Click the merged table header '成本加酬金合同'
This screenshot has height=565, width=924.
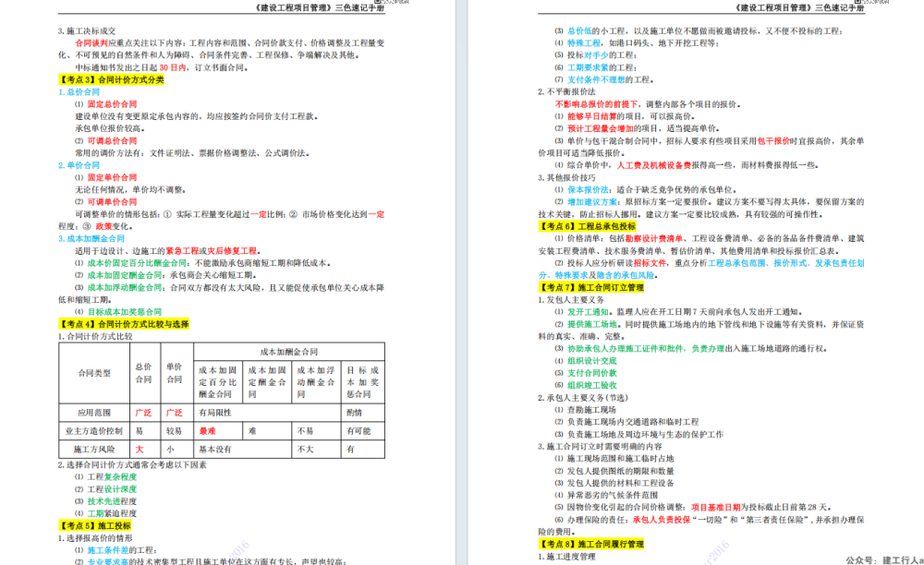(x=288, y=352)
